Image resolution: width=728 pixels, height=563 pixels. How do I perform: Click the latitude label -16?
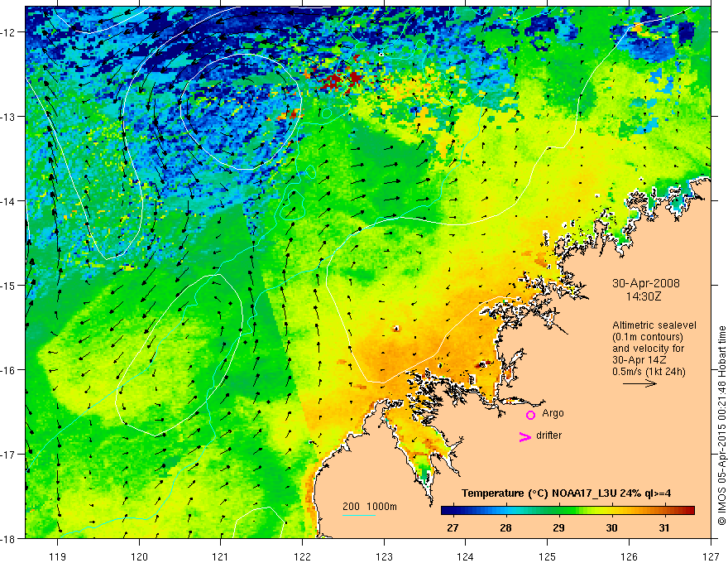pos(9,370)
